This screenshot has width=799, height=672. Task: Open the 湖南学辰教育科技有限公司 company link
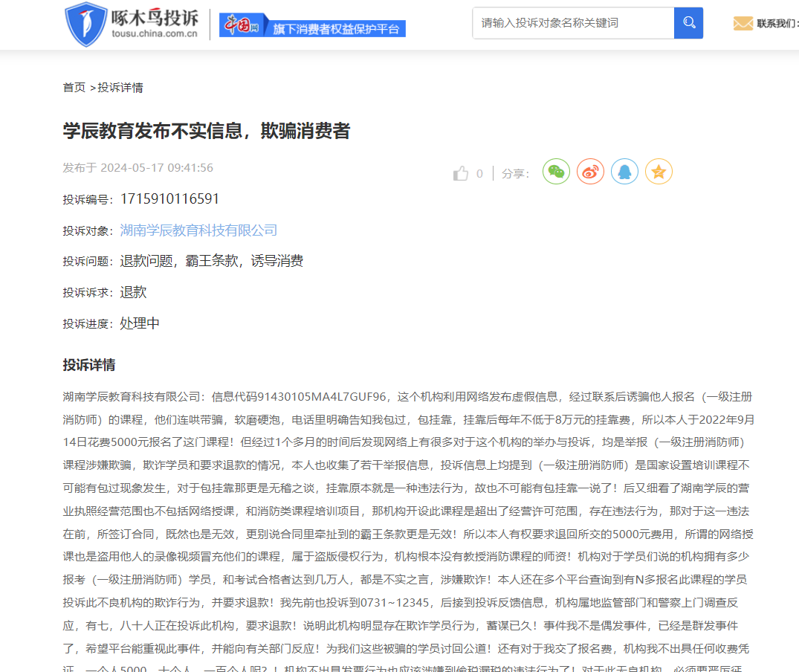pyautogui.click(x=198, y=230)
